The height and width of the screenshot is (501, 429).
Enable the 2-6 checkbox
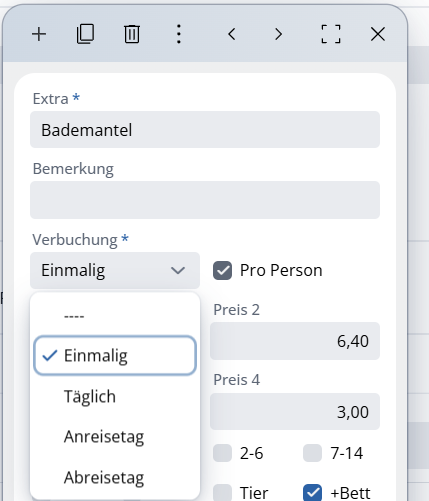(x=222, y=453)
